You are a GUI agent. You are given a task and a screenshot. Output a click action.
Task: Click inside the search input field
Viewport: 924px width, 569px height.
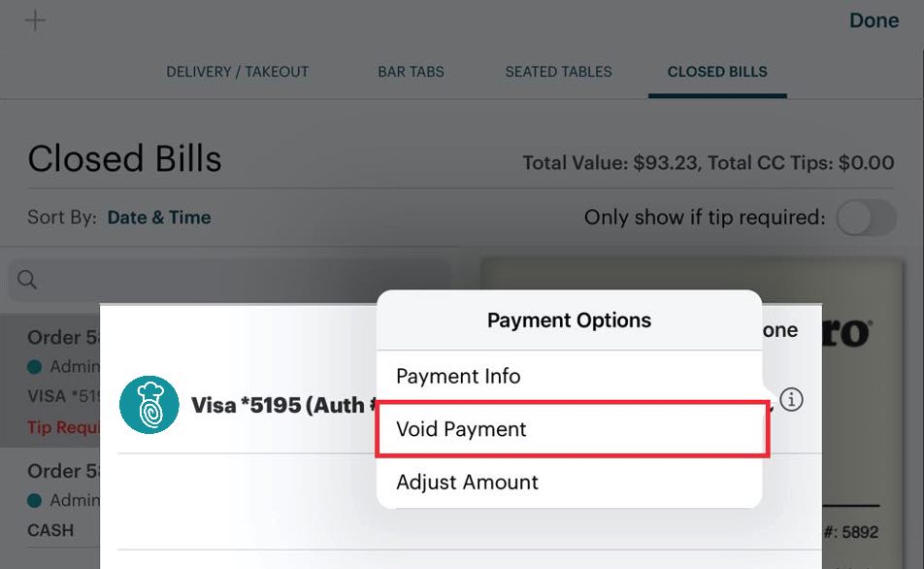(194, 280)
